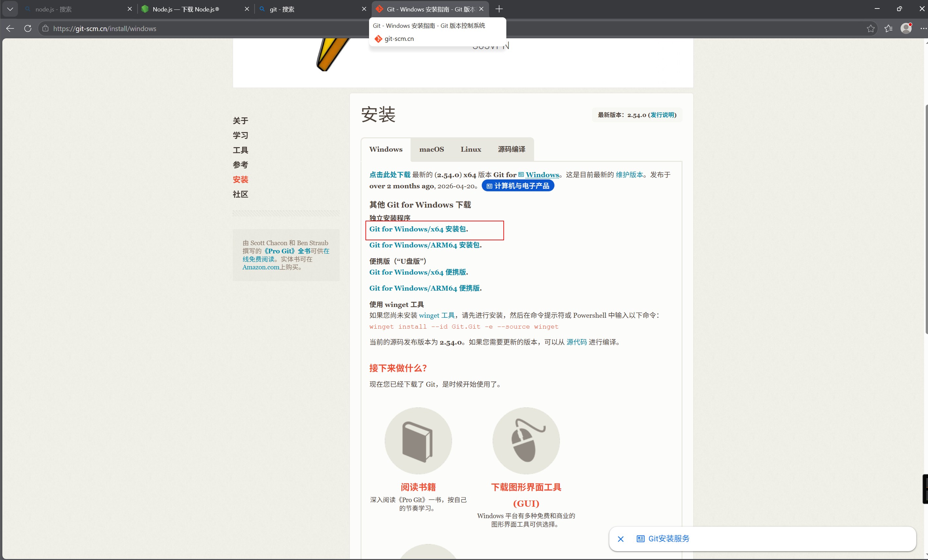Select the macOS install tab
Screen dimensions: 928x560
[x=431, y=149]
